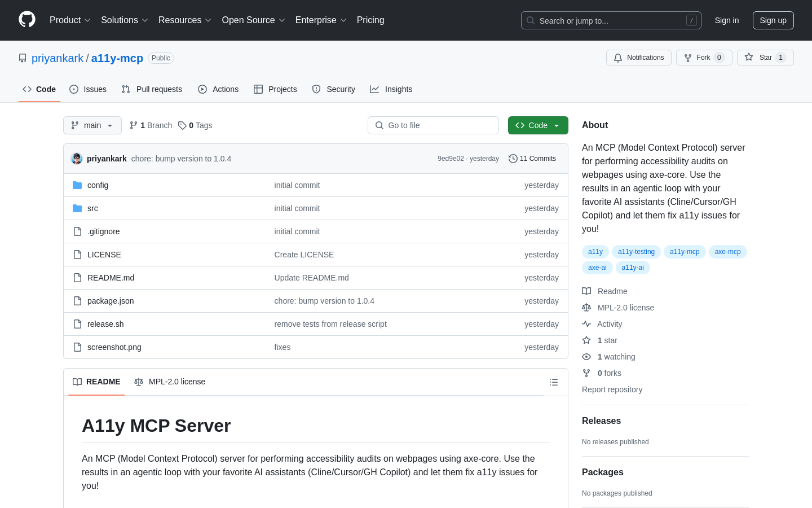812x508 pixels.
Task: Open the 'Create LICENSE' commit message
Action: point(304,255)
